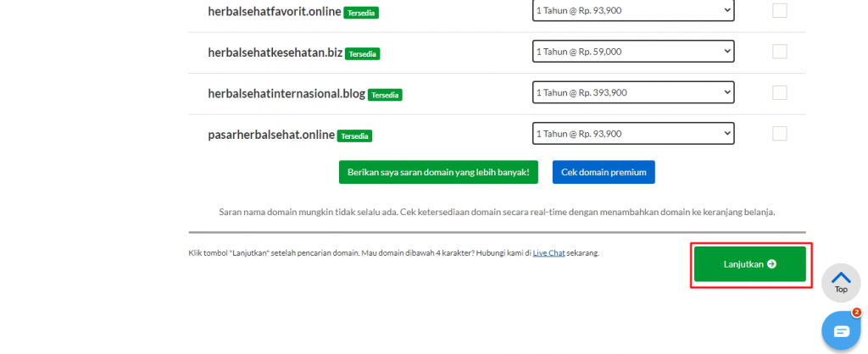Click domain name herbalsehatinternasional.blog

click(x=287, y=93)
